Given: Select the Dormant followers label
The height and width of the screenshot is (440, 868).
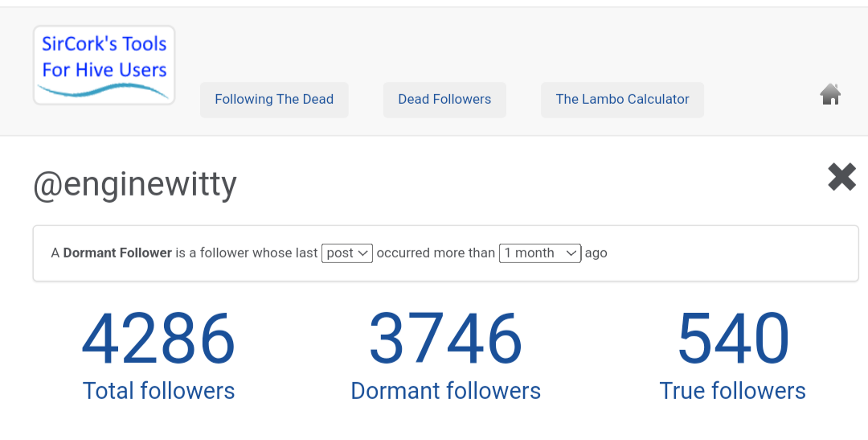Looking at the screenshot, I should coord(445,391).
